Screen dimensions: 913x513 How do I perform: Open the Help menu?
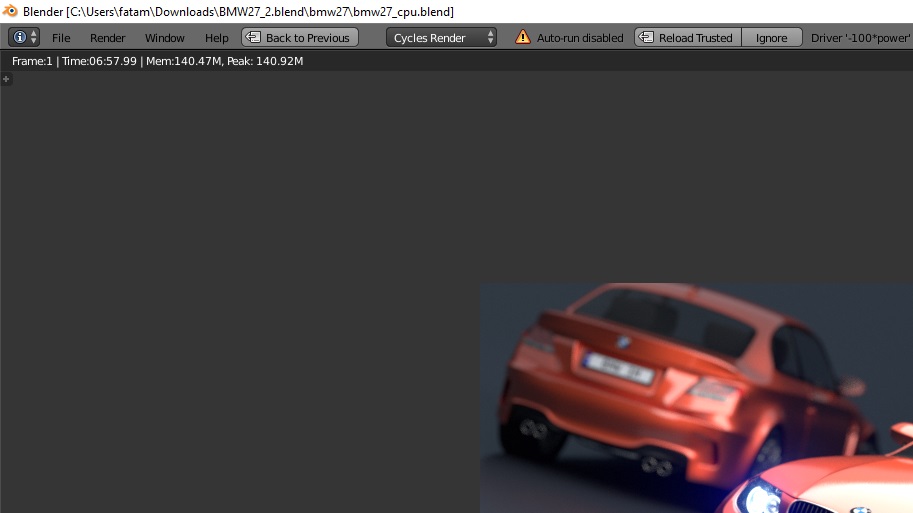216,38
